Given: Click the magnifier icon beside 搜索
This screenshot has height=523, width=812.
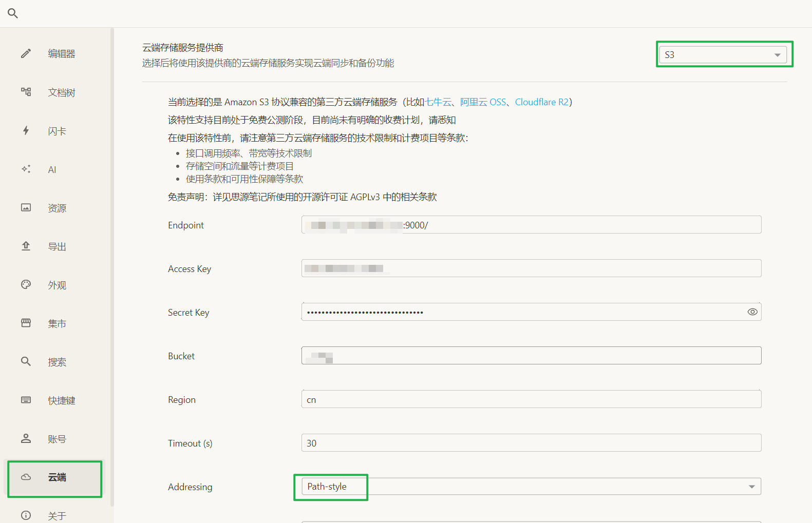Looking at the screenshot, I should [26, 361].
